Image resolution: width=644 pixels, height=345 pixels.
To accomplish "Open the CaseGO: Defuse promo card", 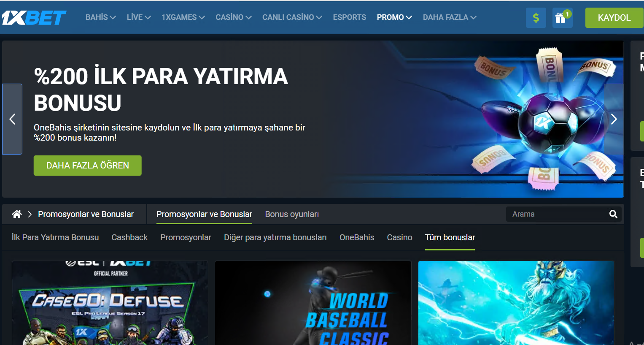I will [110, 303].
